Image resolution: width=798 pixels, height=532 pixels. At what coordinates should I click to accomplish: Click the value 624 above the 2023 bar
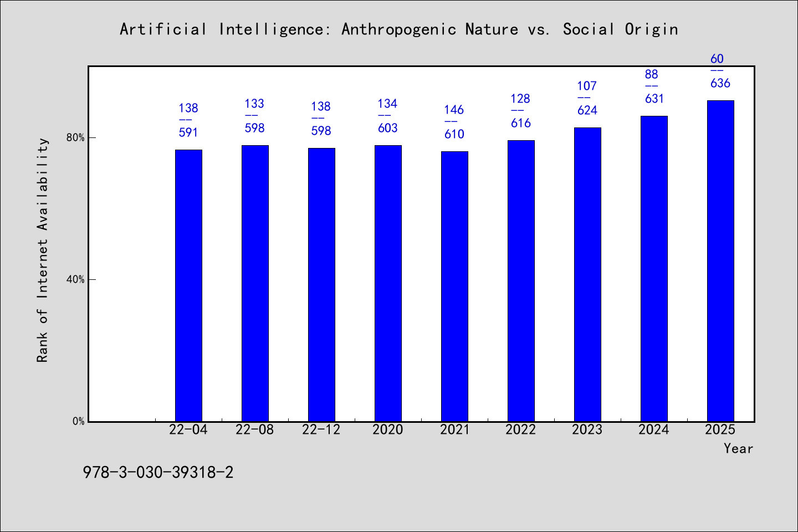pyautogui.click(x=587, y=110)
